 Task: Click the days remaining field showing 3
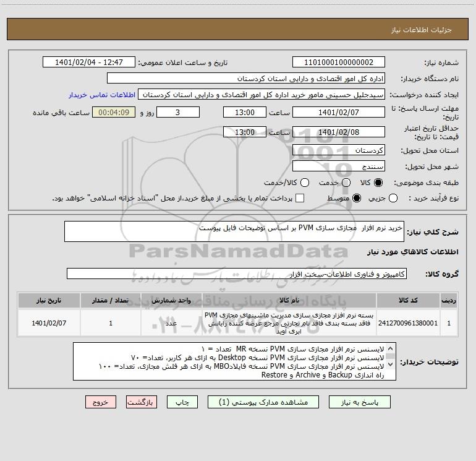(178, 112)
